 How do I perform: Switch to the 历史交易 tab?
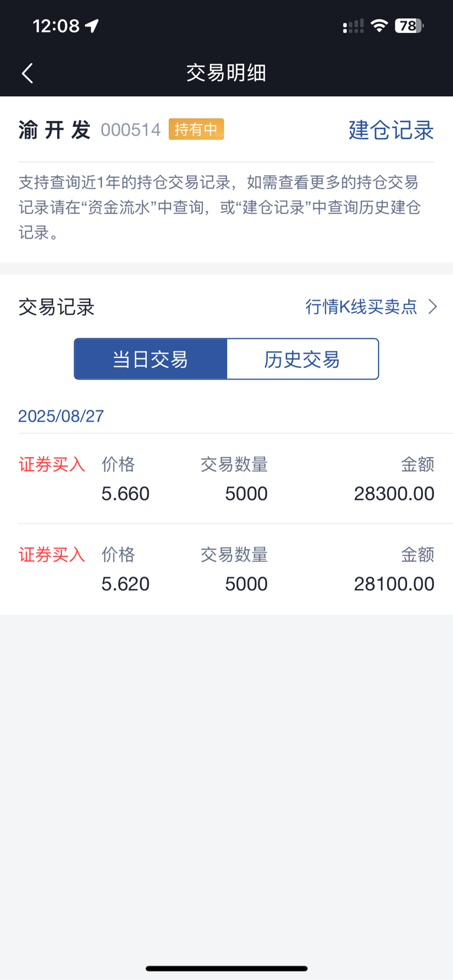coord(303,359)
